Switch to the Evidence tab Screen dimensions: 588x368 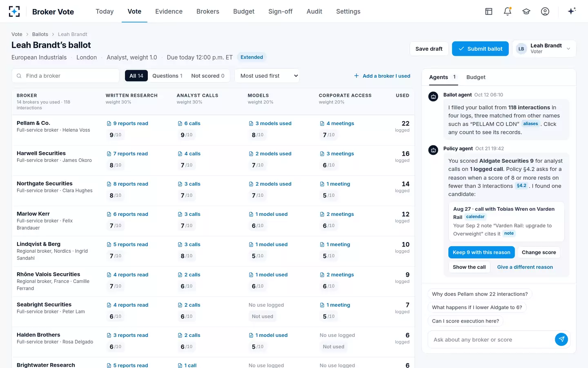click(x=169, y=11)
